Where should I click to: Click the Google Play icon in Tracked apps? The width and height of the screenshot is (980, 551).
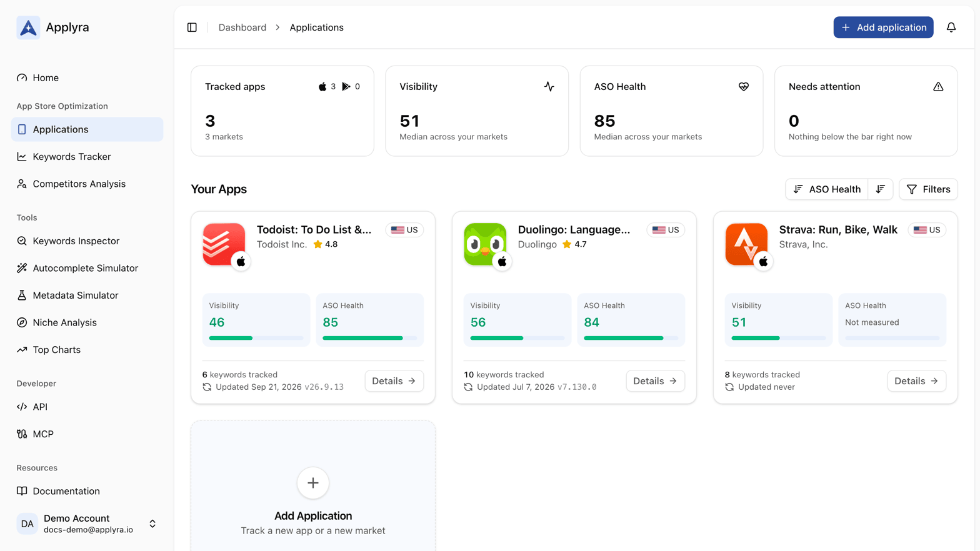click(x=346, y=87)
